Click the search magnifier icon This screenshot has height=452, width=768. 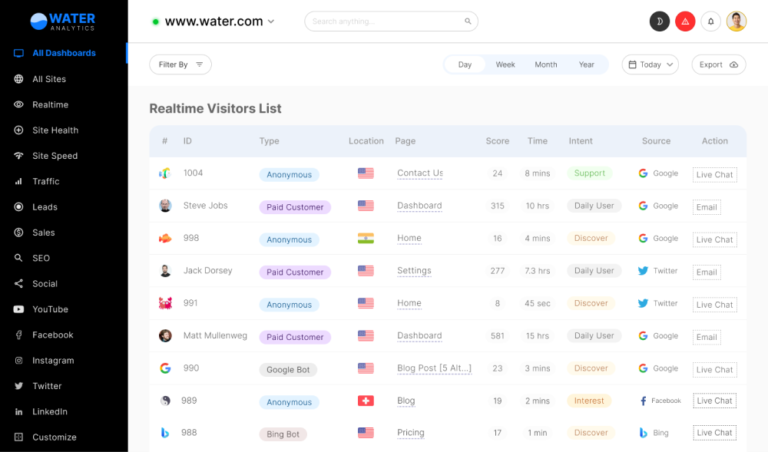[468, 21]
